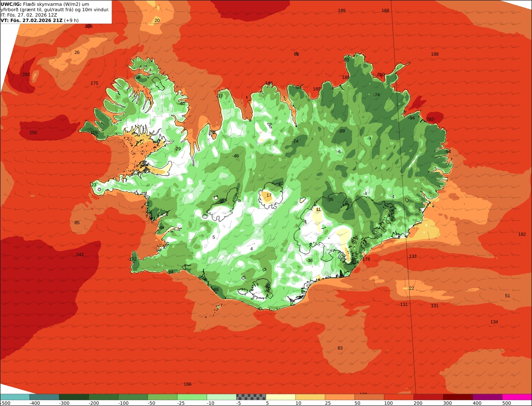Click the 26 value in the northwest sea

point(77,53)
